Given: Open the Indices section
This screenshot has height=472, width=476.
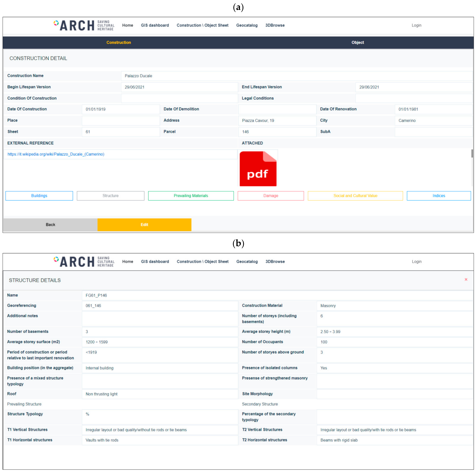Looking at the screenshot, I should pos(439,196).
